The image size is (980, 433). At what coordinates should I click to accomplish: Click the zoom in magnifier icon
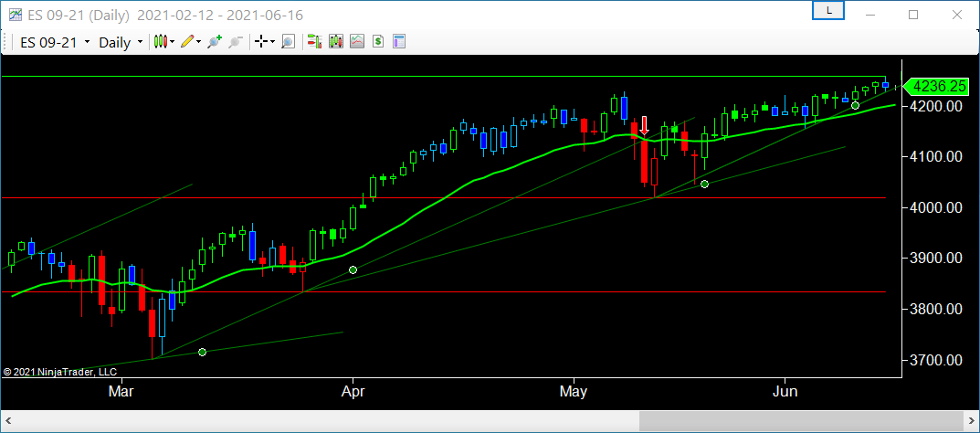pyautogui.click(x=215, y=42)
